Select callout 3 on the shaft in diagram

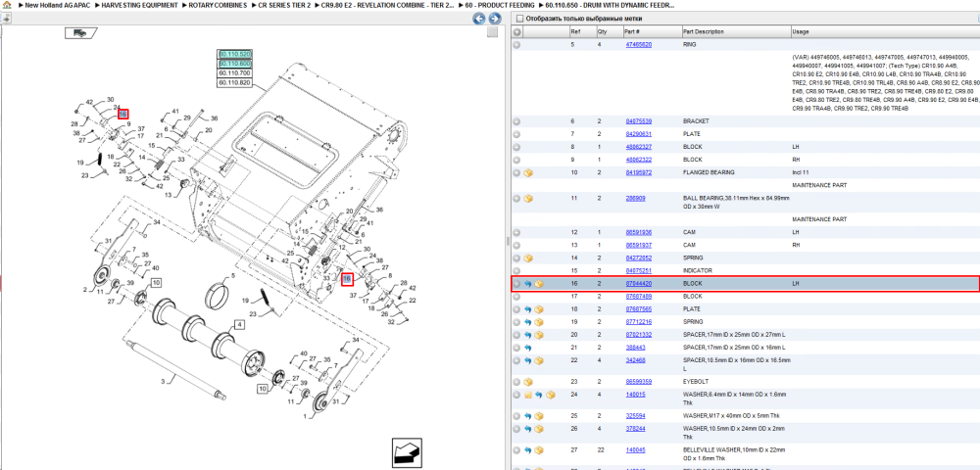click(163, 381)
